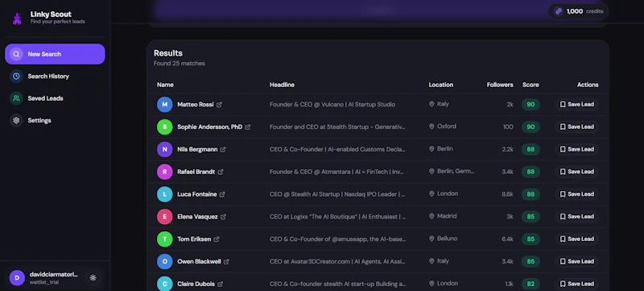Click the davidciarmatori username in sidebar
This screenshot has height=291, width=644.
(53, 275)
